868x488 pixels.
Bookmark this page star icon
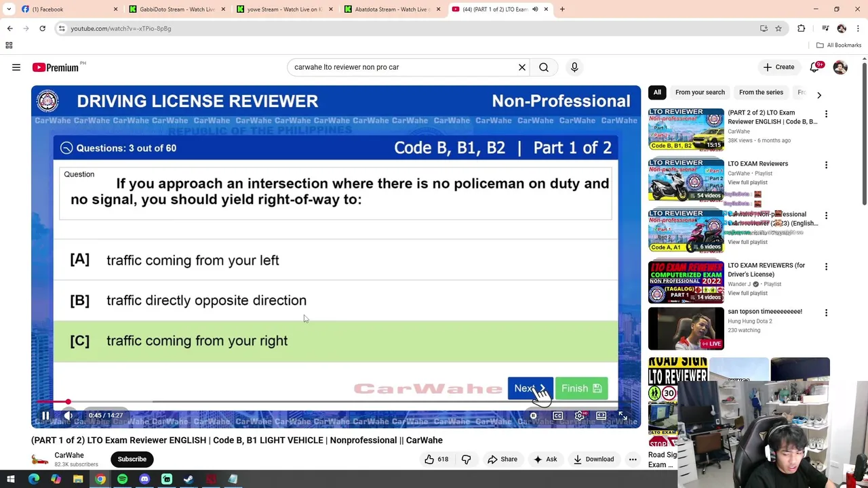(x=778, y=28)
